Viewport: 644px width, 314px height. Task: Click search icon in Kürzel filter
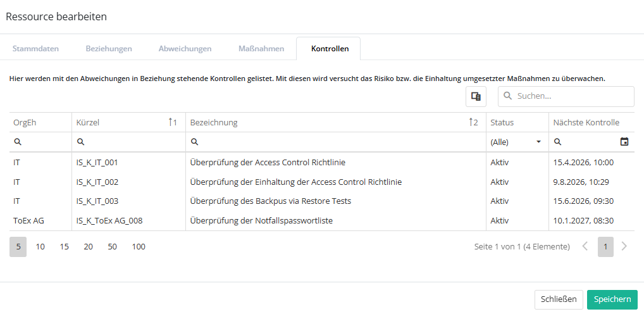(81, 142)
